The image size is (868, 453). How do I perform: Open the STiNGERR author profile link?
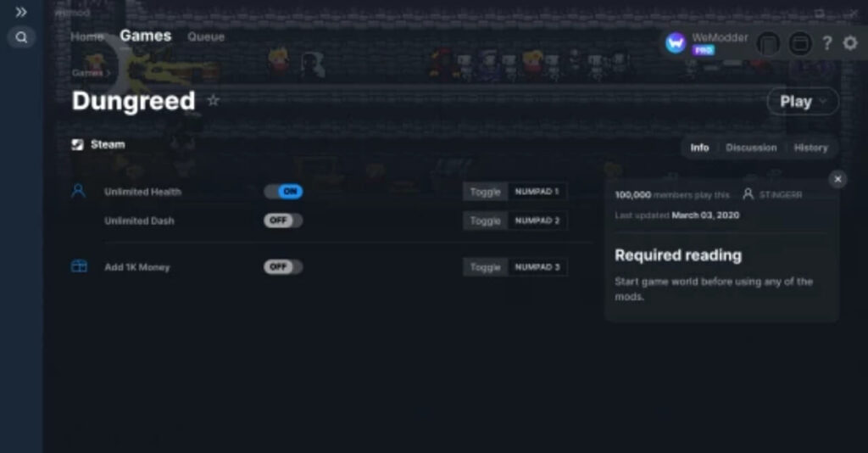point(781,195)
